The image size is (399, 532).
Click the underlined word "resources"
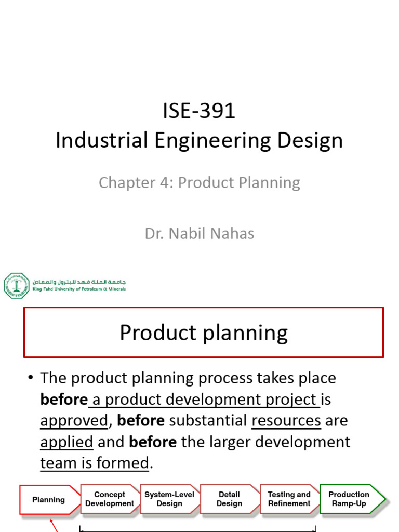click(x=286, y=421)
